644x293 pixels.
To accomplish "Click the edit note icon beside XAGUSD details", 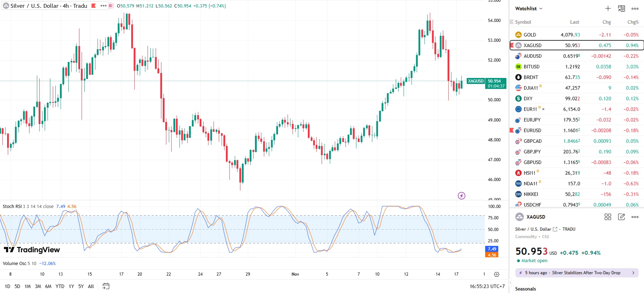I will coord(621,217).
